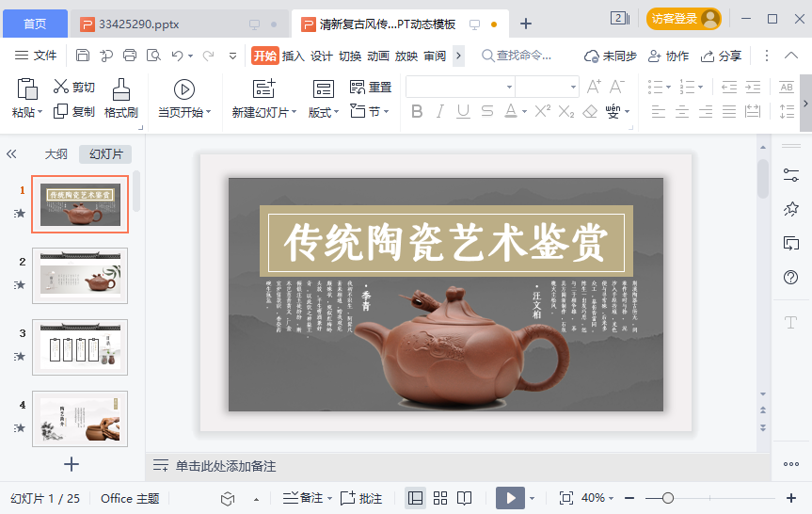Click 访客登录 login button
This screenshot has height=514, width=812.
684,19
